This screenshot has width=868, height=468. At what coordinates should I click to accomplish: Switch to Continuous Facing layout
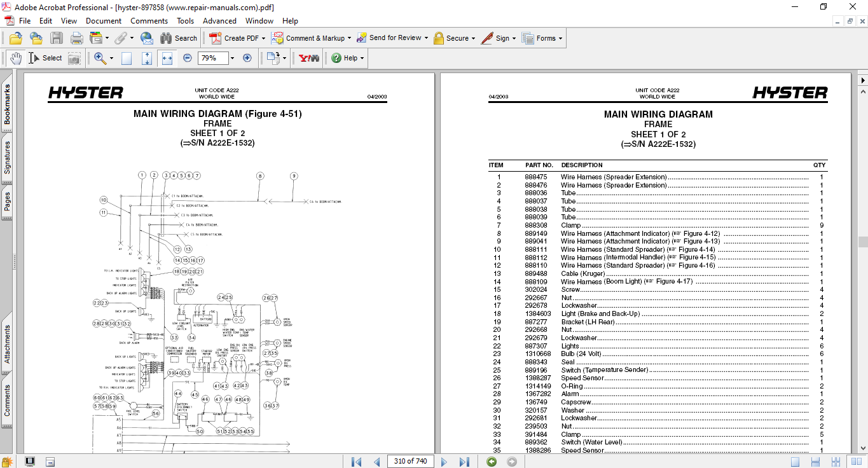[836, 462]
